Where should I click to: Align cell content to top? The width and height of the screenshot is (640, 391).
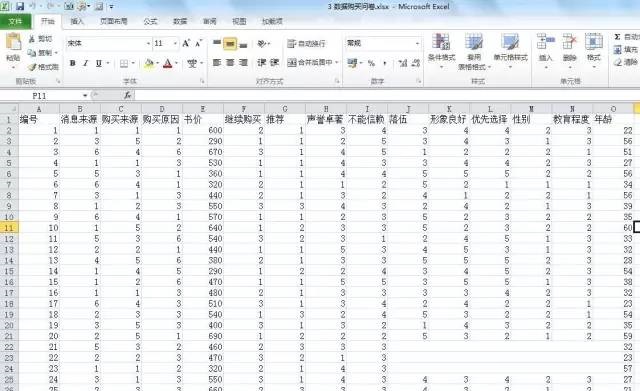point(217,43)
